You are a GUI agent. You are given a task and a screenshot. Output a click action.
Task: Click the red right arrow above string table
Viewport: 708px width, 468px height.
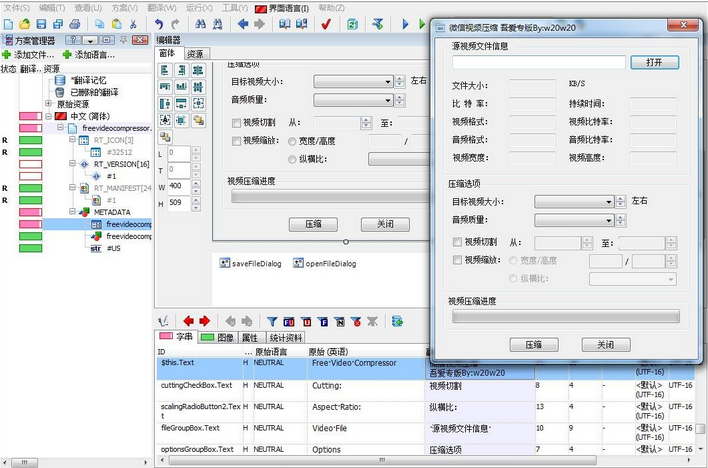[x=205, y=321]
